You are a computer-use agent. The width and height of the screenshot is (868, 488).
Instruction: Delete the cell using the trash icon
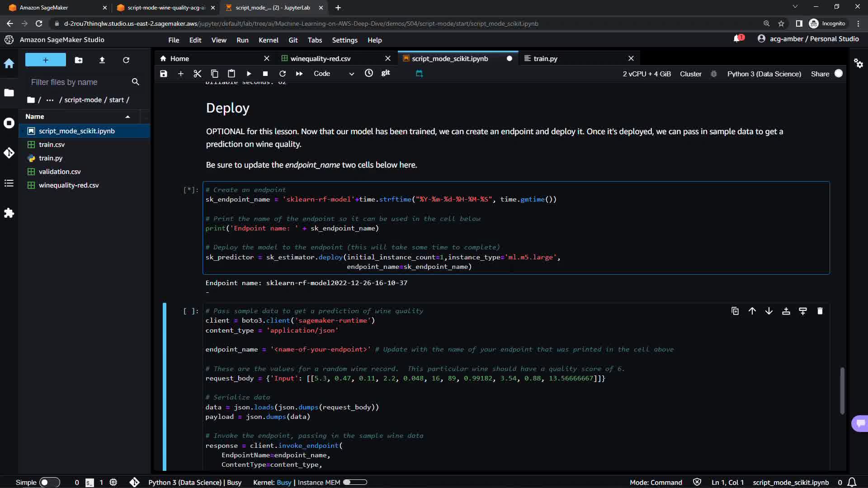pyautogui.click(x=820, y=311)
